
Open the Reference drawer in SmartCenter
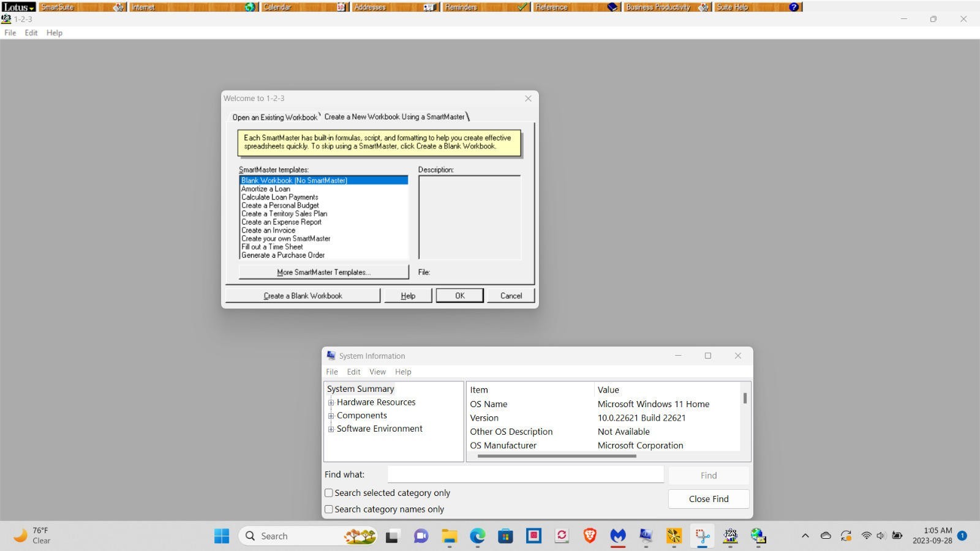pos(576,7)
